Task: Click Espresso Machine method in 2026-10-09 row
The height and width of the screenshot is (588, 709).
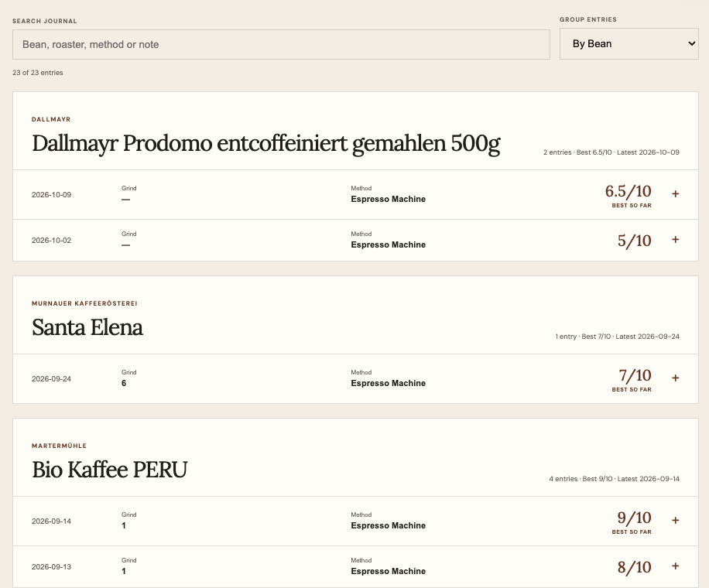Action: coord(389,199)
